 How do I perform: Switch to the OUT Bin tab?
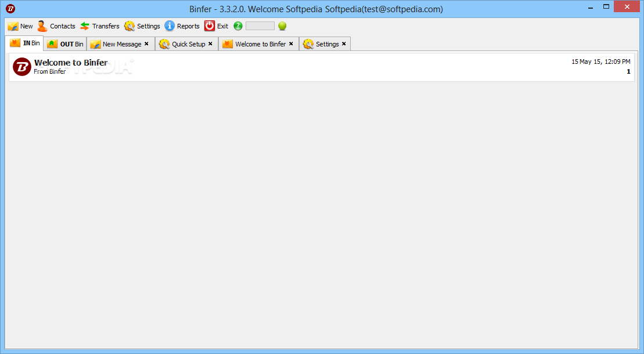click(65, 44)
